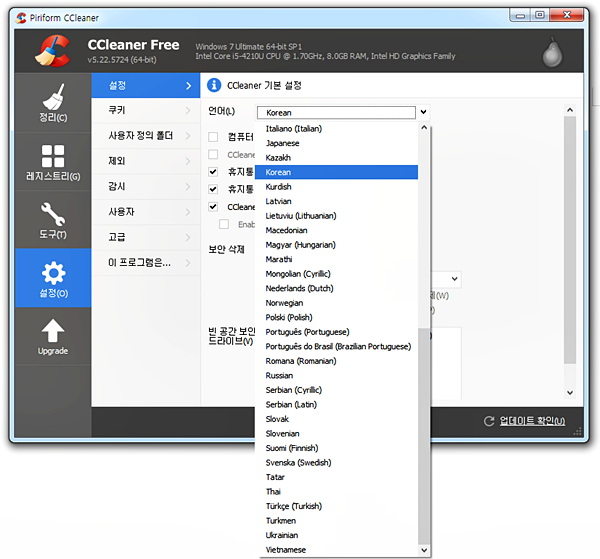Collapse the language dropdown arrow
Viewport: 600px width, 559px height.
[423, 112]
